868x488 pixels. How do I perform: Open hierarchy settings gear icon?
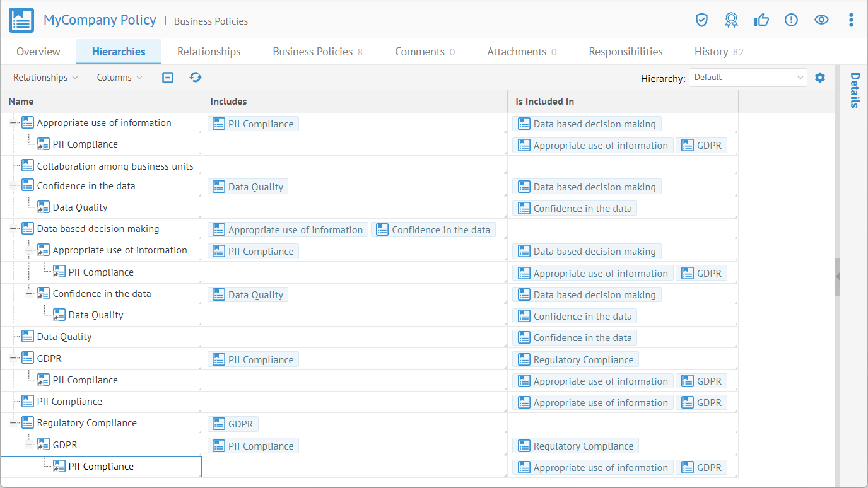820,78
